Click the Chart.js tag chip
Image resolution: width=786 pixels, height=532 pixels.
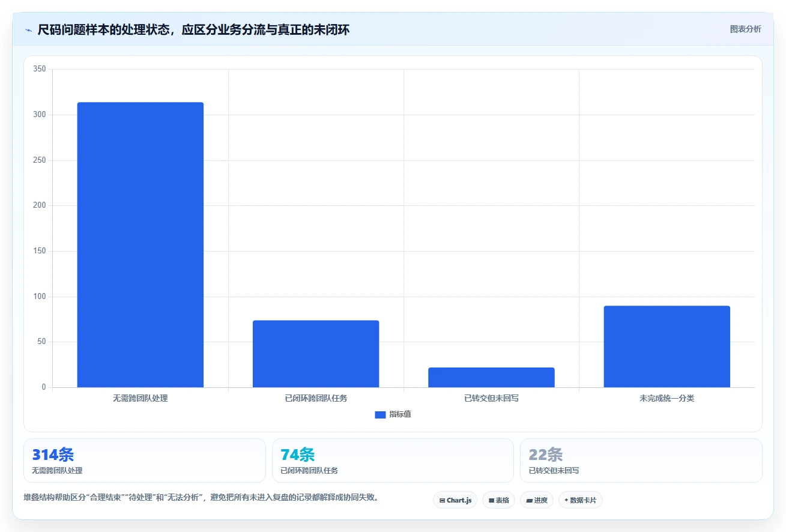coord(455,500)
